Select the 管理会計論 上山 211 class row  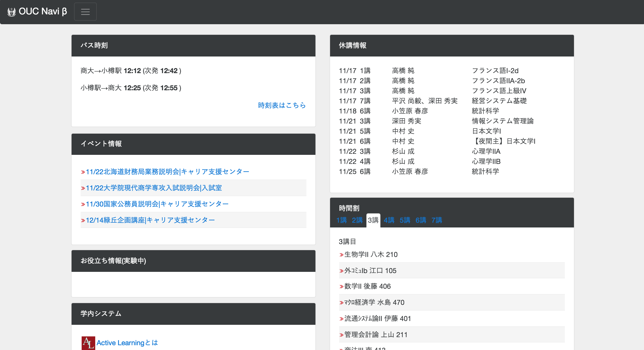pyautogui.click(x=376, y=335)
